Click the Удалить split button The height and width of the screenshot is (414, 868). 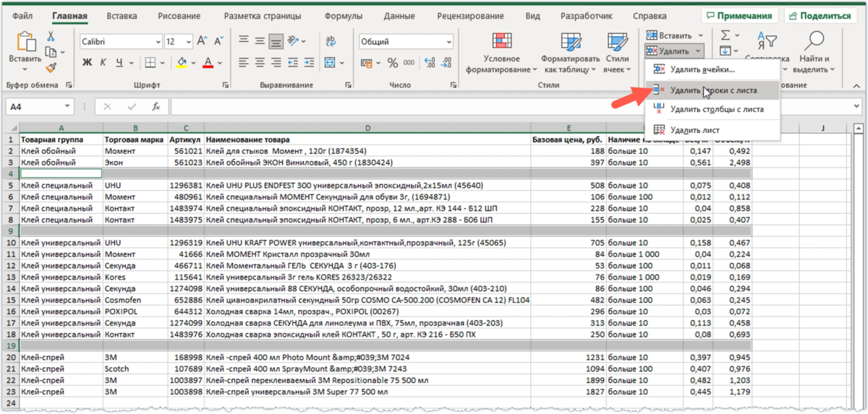click(x=673, y=51)
